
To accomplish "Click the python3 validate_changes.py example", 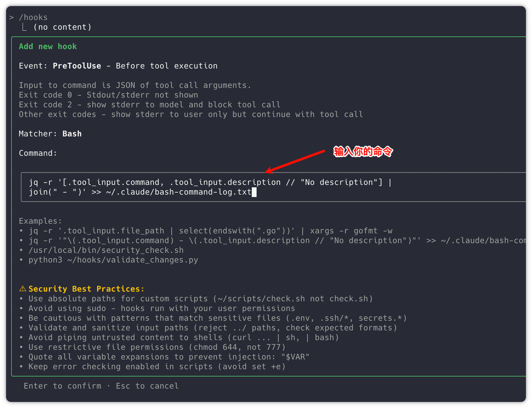I will point(113,260).
